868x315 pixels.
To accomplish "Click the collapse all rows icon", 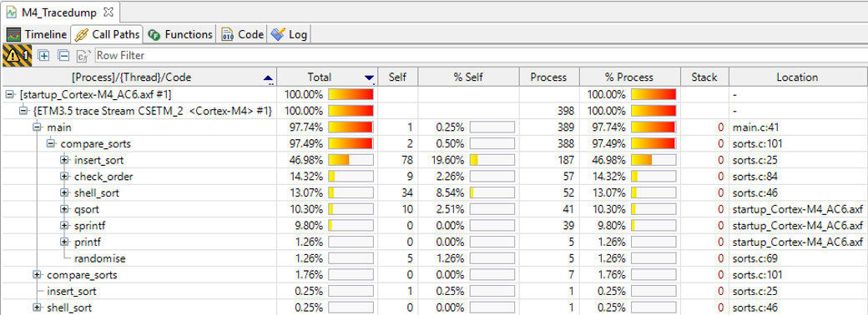I will (x=63, y=55).
